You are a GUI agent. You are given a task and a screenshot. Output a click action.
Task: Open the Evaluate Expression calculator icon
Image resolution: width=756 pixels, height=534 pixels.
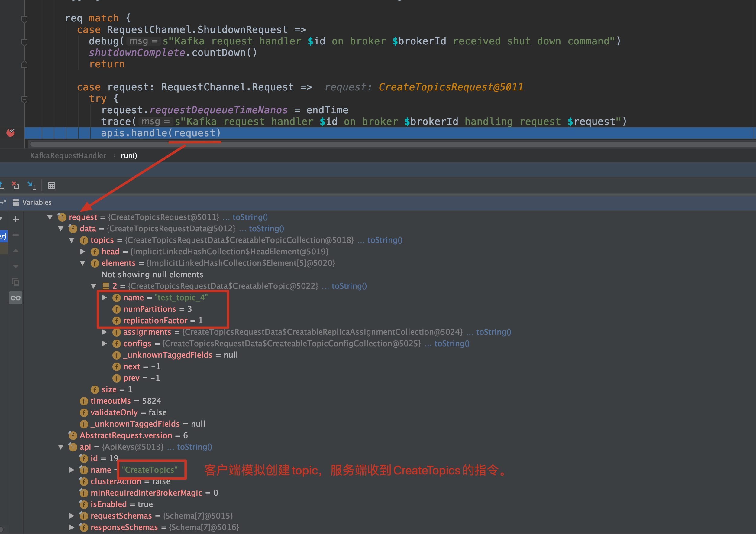pyautogui.click(x=51, y=185)
